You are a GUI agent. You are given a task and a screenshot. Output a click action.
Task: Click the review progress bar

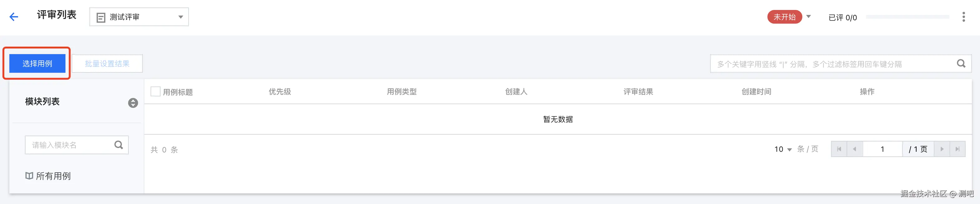pyautogui.click(x=907, y=17)
